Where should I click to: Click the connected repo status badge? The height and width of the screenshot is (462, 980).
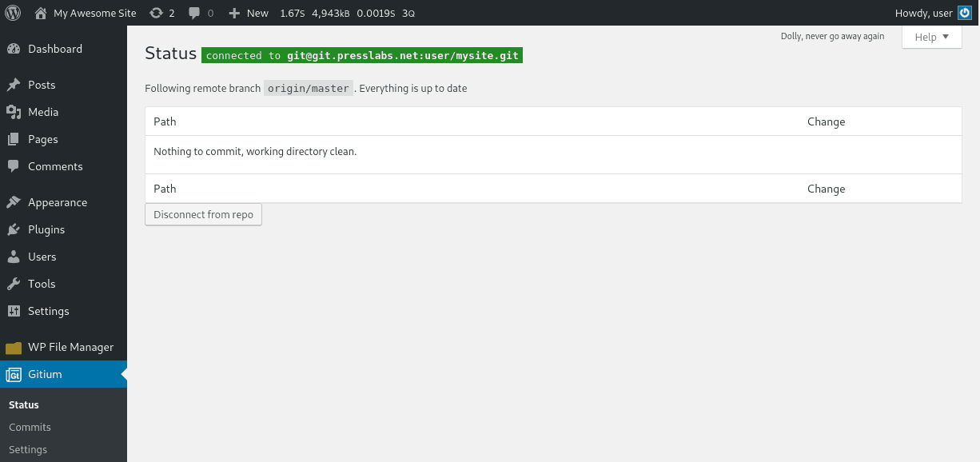pyautogui.click(x=362, y=55)
